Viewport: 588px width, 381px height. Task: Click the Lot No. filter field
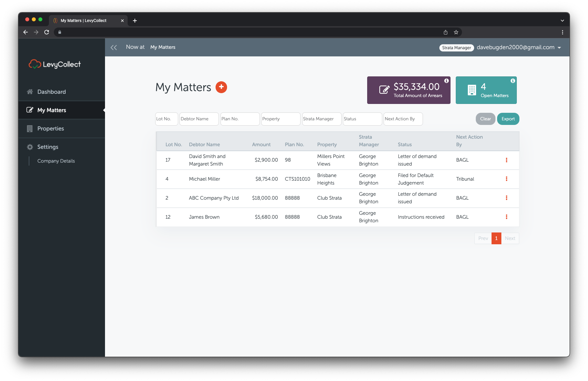point(166,119)
